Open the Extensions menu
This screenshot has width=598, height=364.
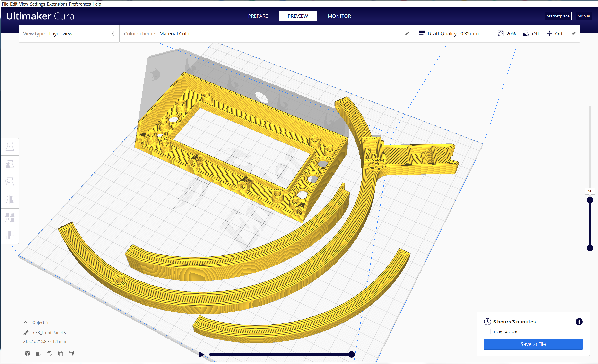tap(57, 4)
